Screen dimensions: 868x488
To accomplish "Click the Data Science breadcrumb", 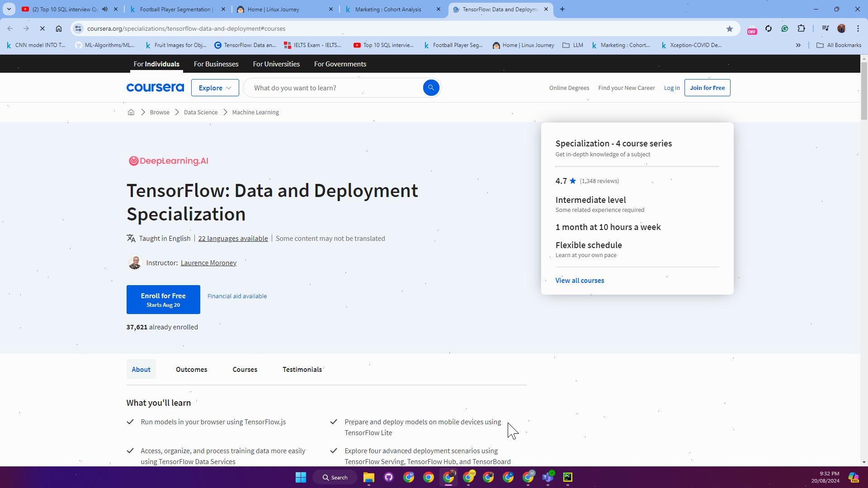I will click(200, 112).
